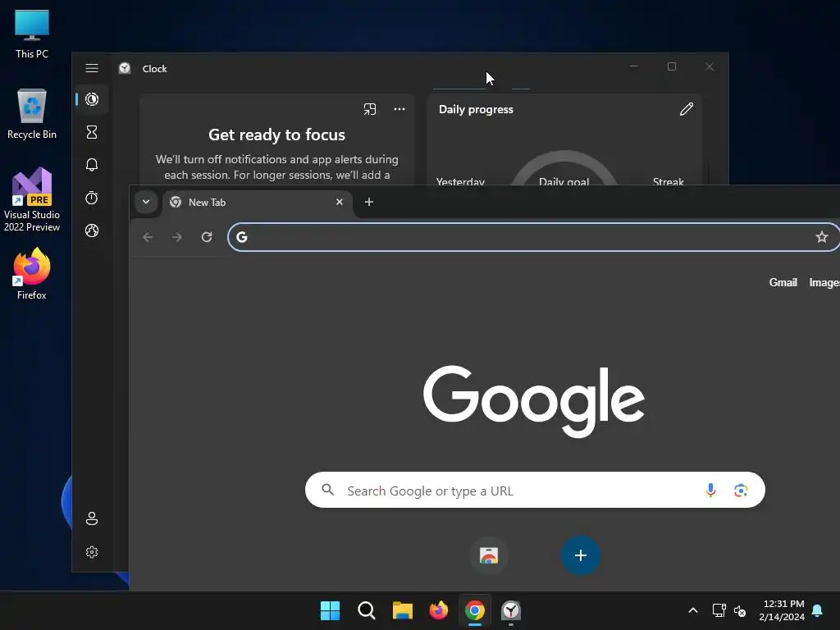Switch to Chrome via taskbar icon

475,610
